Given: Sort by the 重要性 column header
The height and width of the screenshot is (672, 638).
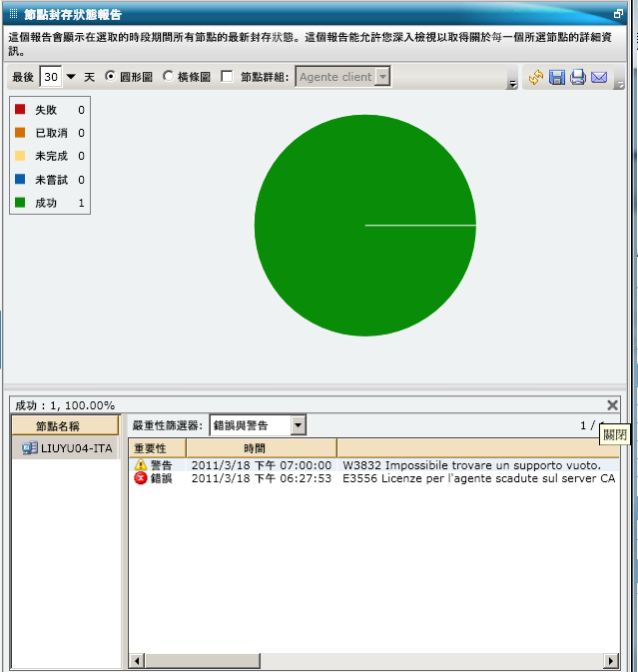Looking at the screenshot, I should (x=157, y=448).
